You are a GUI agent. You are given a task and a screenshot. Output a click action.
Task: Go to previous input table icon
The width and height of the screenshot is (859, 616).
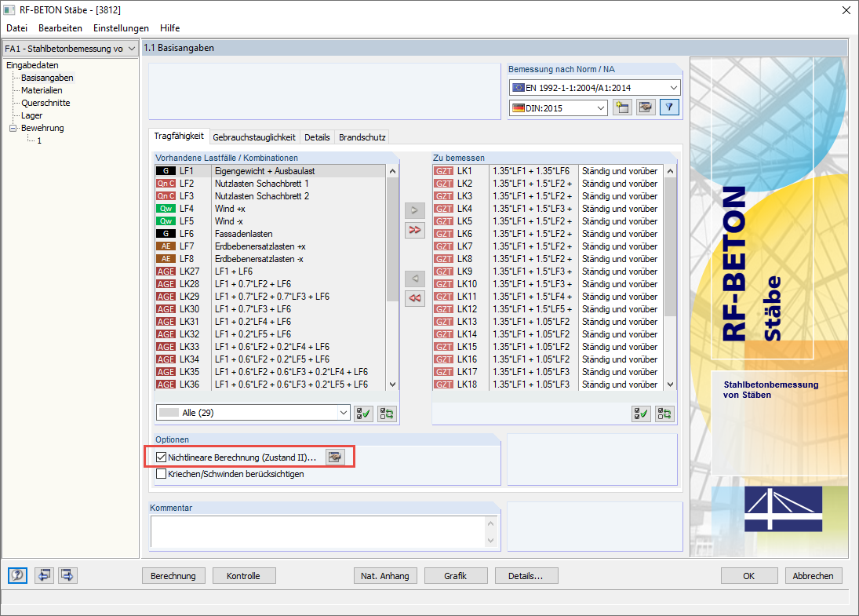45,575
